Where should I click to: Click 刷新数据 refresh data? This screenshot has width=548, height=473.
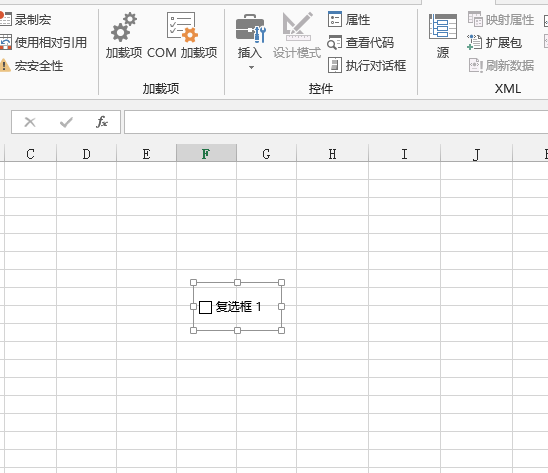tap(501, 65)
